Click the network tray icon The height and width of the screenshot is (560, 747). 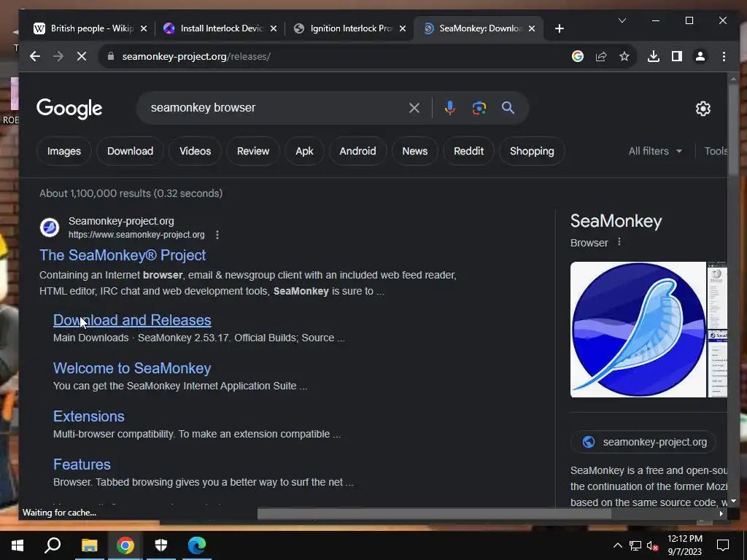point(635,545)
